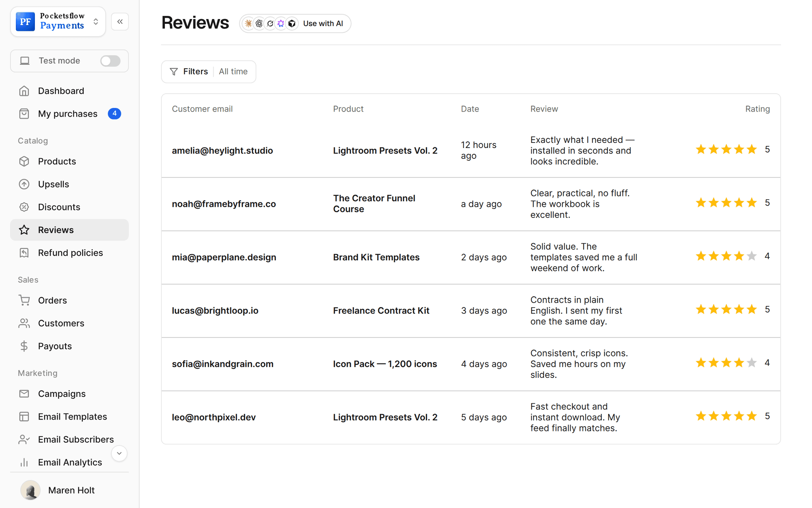Click the Payouts dollar icon
812x508 pixels.
(24, 346)
